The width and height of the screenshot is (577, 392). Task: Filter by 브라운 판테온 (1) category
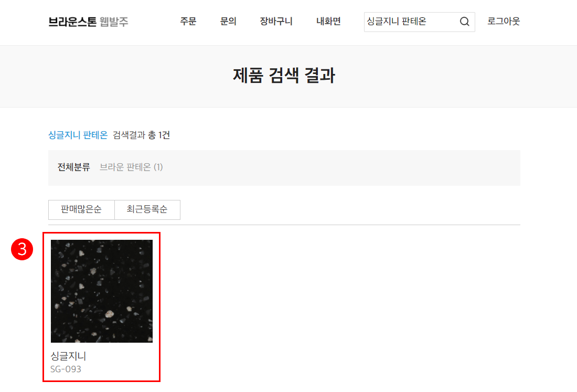point(131,167)
